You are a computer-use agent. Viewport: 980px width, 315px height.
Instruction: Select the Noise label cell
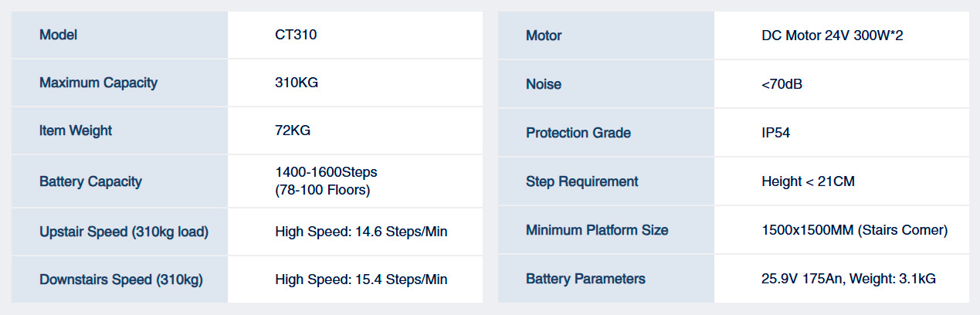pos(606,84)
